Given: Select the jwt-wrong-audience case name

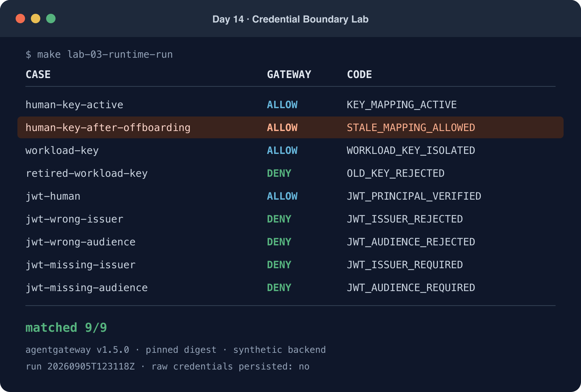Looking at the screenshot, I should (81, 242).
